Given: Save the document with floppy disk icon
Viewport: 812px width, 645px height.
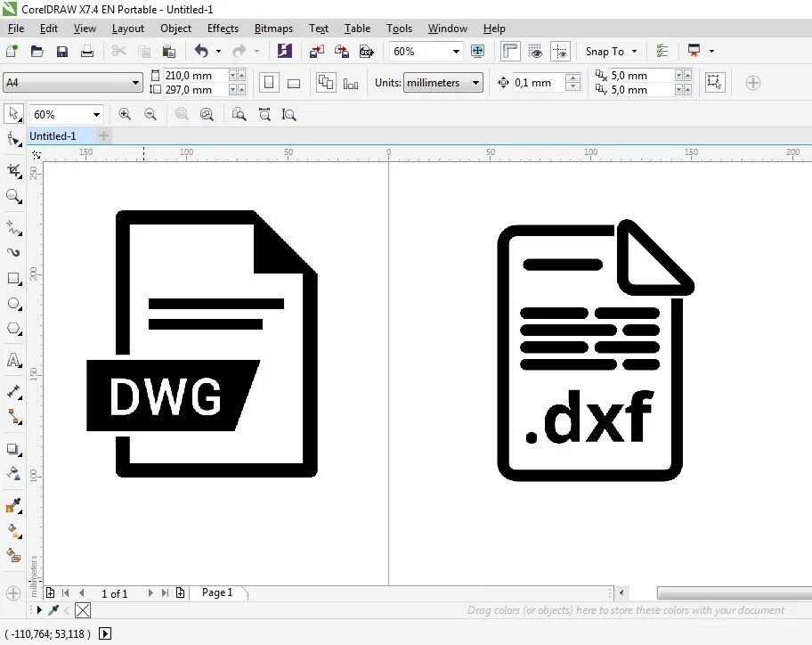Looking at the screenshot, I should tap(62, 51).
